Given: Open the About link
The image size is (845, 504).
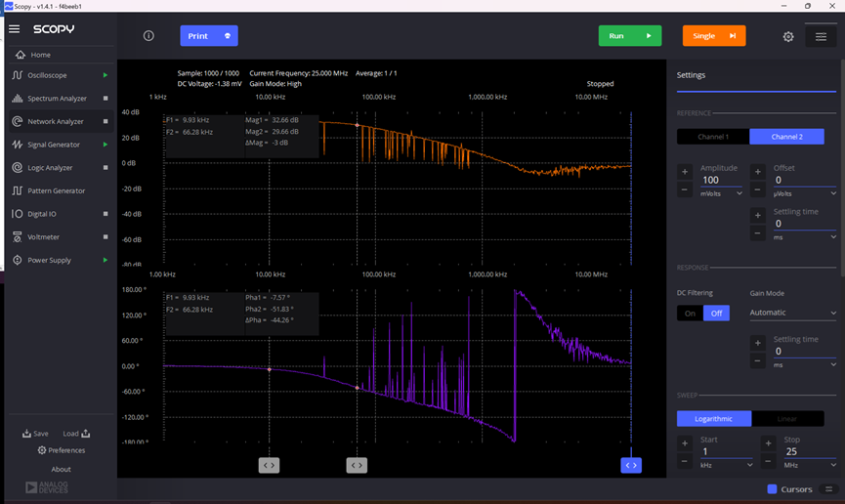Looking at the screenshot, I should [x=61, y=469].
